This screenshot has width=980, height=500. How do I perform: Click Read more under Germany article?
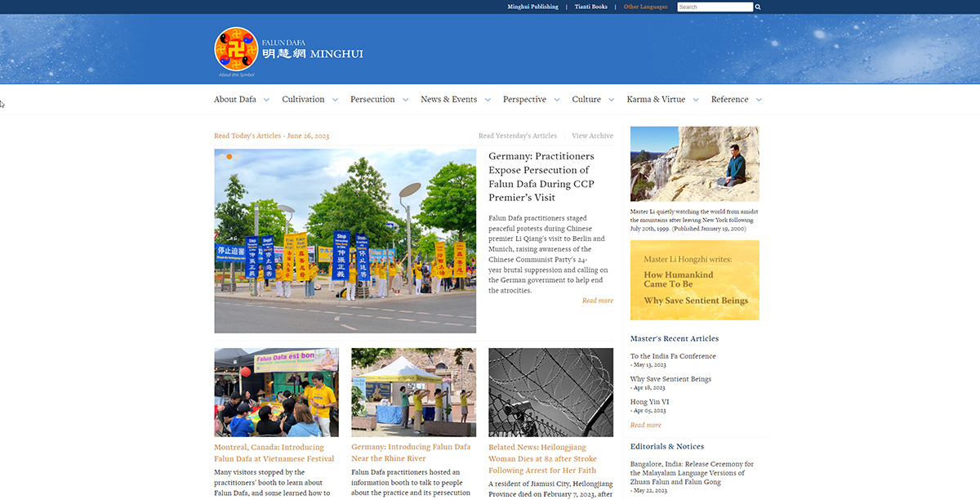pos(597,301)
